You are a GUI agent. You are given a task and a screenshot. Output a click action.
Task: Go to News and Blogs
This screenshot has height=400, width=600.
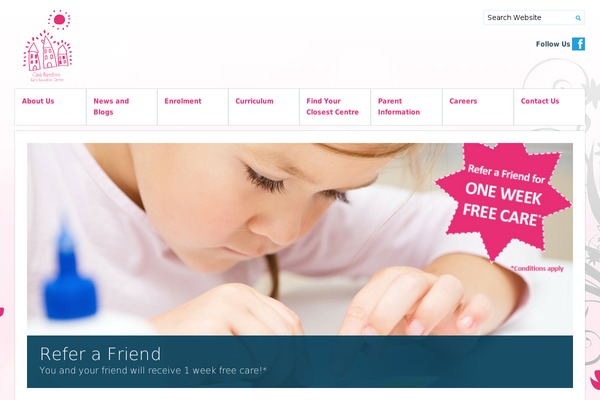[x=111, y=106]
